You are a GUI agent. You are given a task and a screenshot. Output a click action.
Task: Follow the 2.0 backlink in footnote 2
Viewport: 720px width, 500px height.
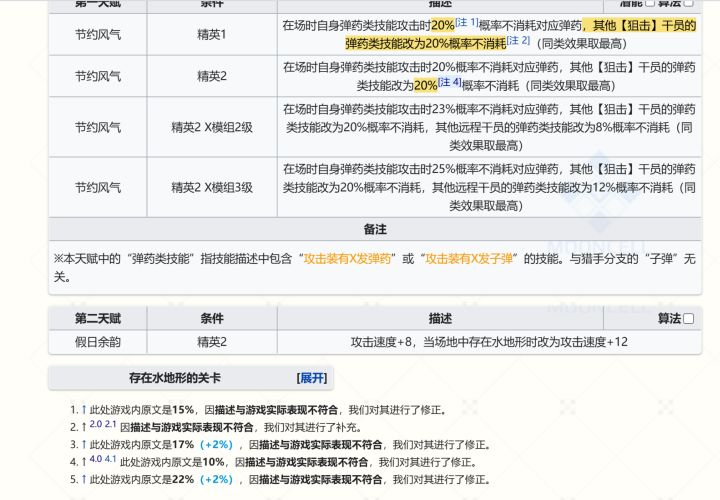(96, 424)
